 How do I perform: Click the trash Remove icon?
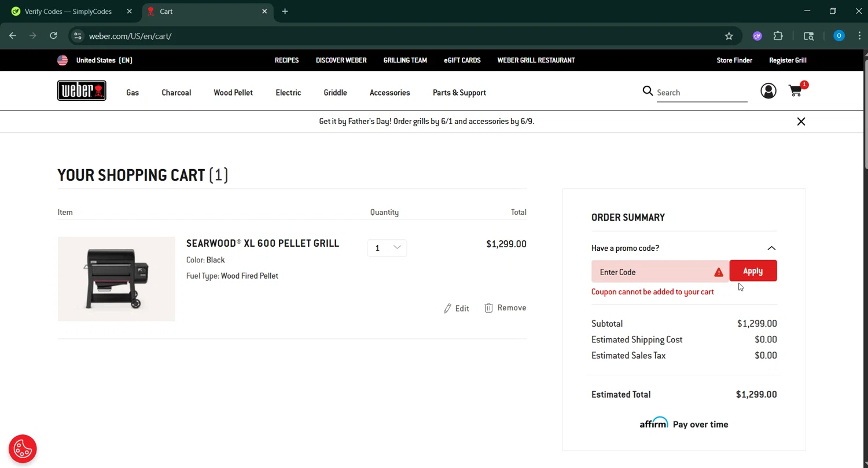coord(488,308)
